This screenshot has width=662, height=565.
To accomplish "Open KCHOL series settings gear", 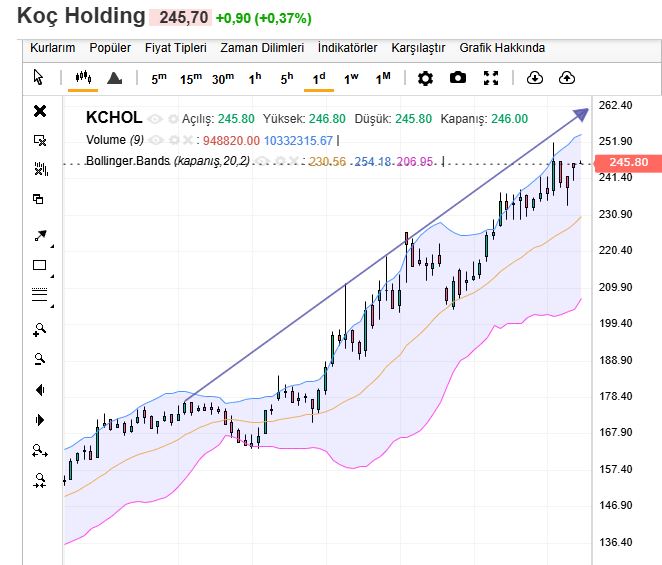I will (x=173, y=119).
